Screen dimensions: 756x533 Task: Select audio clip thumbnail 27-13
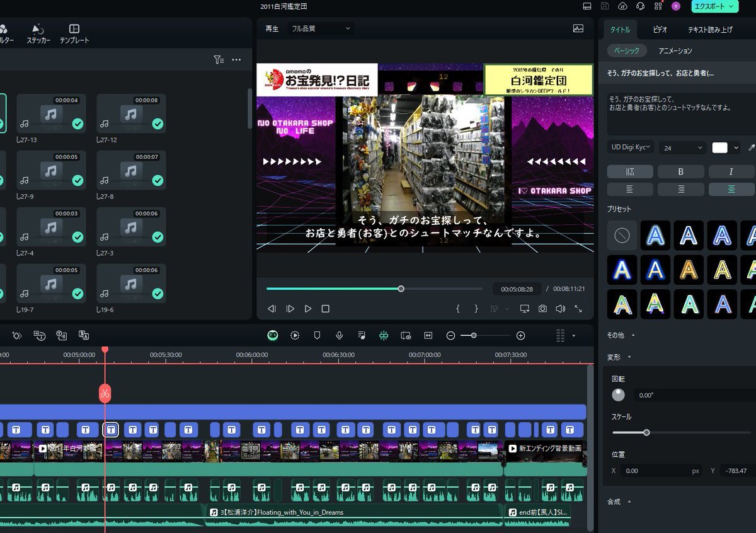click(52, 113)
